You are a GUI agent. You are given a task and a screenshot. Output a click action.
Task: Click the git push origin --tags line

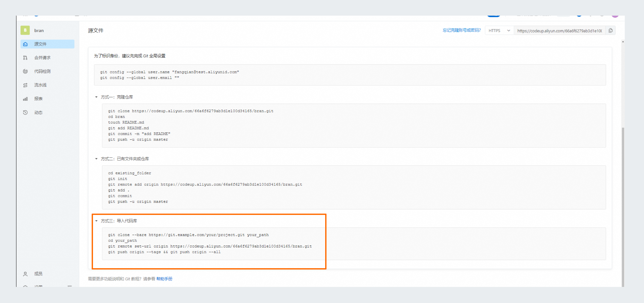click(x=164, y=252)
